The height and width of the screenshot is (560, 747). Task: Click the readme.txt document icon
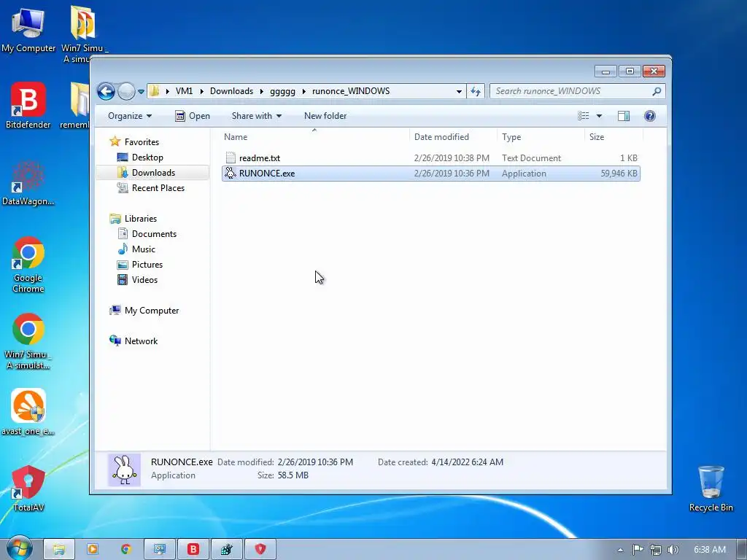tap(231, 158)
